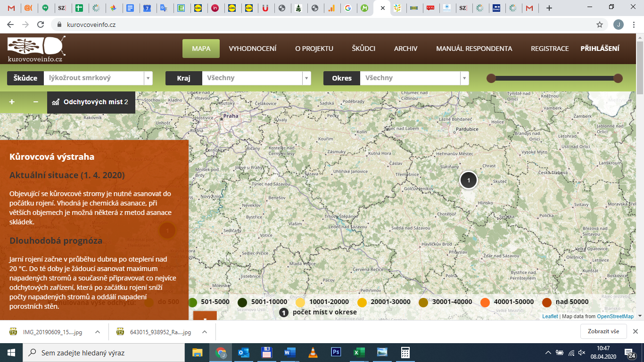Open new browser tab
This screenshot has width=644, height=362.
click(x=549, y=8)
